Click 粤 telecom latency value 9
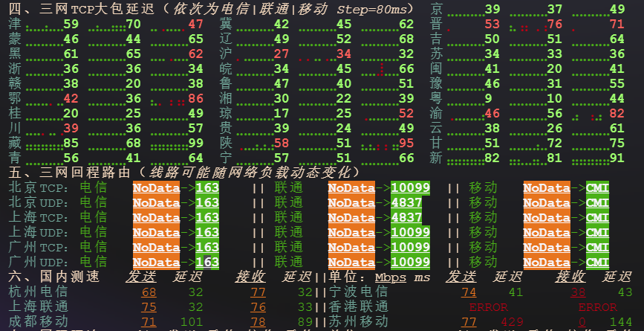This screenshot has width=644, height=331. point(488,98)
